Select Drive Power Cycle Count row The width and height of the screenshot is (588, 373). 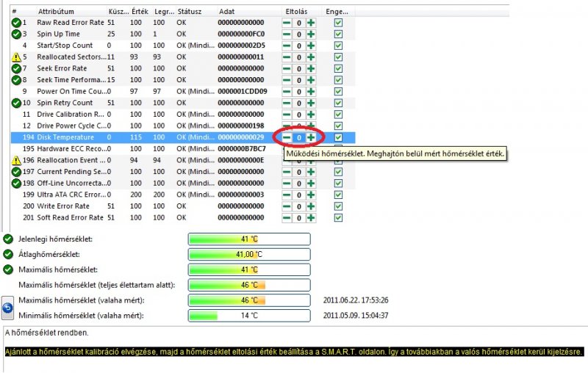coord(182,126)
